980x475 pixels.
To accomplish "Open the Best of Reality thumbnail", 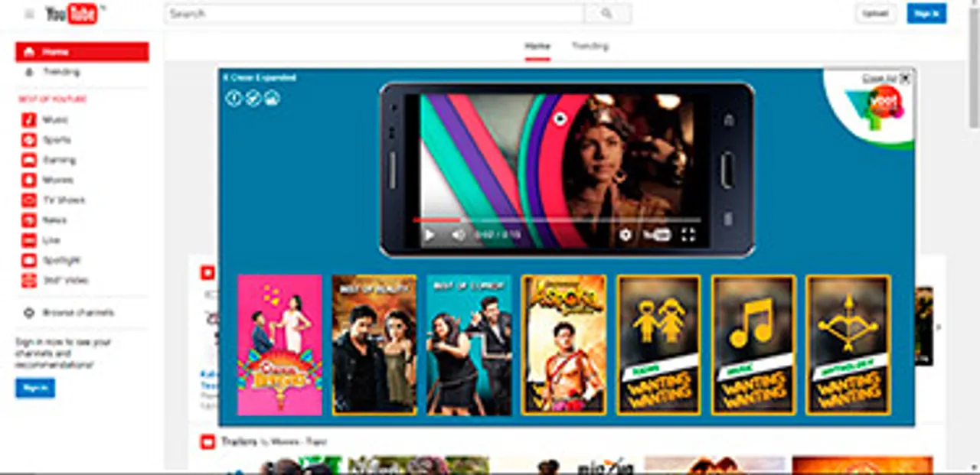I will [374, 345].
